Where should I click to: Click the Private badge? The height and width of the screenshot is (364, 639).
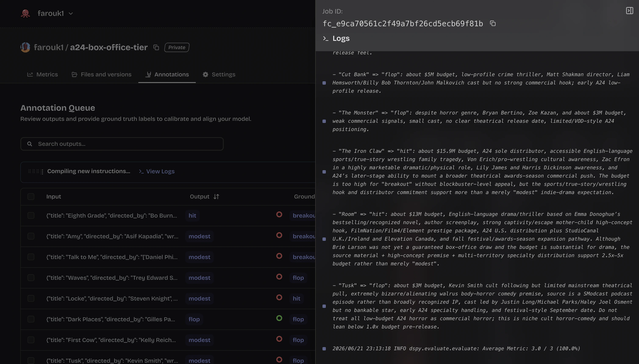pyautogui.click(x=177, y=47)
